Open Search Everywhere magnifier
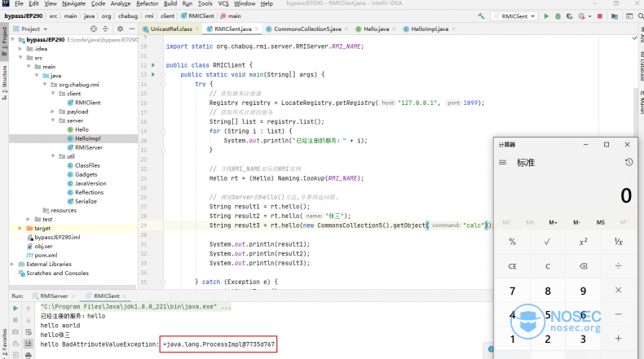Screen dimensions: 644x359 [x=641, y=16]
